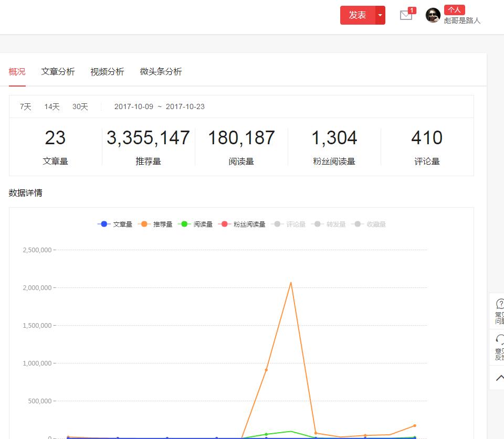Open the profile avatar photo

[x=433, y=15]
